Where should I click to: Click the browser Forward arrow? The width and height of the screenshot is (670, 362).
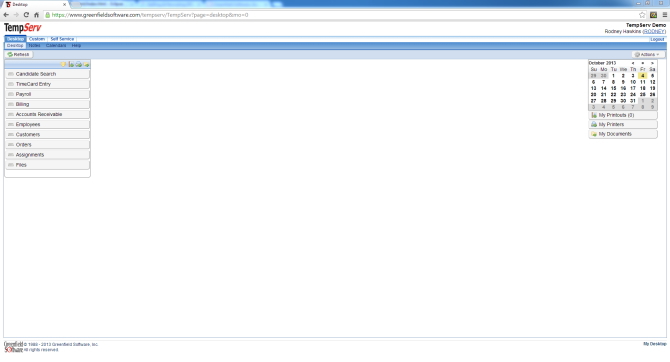[16, 15]
